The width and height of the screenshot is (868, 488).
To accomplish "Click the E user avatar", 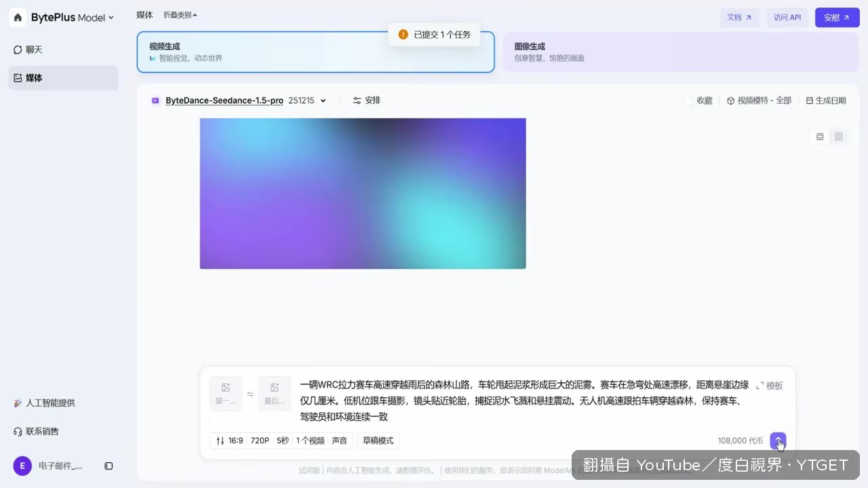I will pos(22,466).
